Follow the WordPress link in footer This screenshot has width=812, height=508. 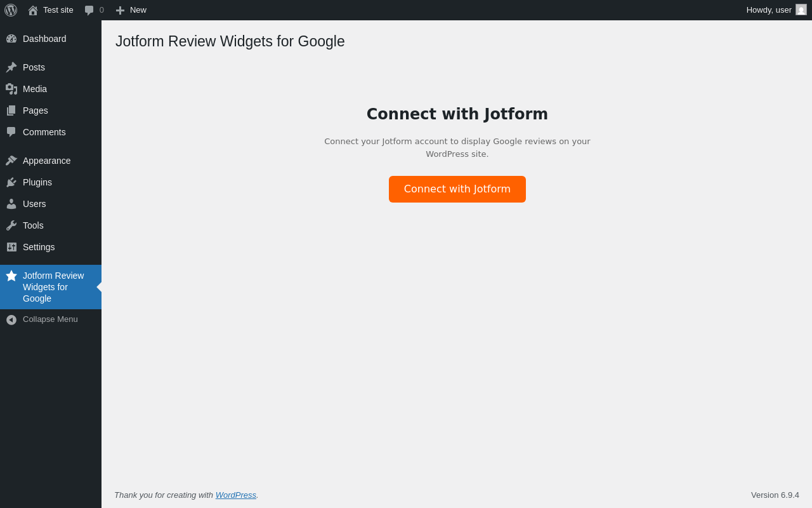click(x=236, y=495)
